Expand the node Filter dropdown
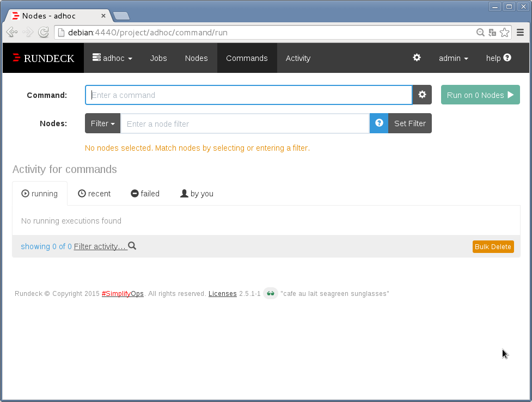The height and width of the screenshot is (402, 532). point(103,123)
